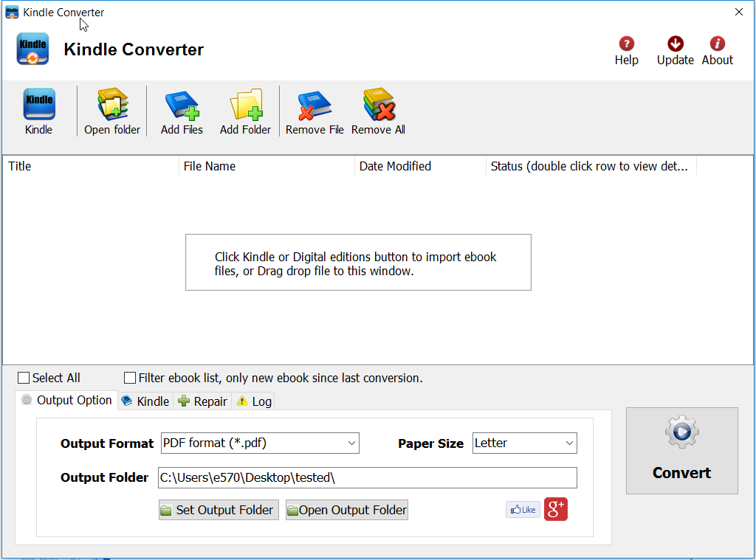The width and height of the screenshot is (756, 560).
Task: Click the Google Plus share icon
Action: (556, 509)
